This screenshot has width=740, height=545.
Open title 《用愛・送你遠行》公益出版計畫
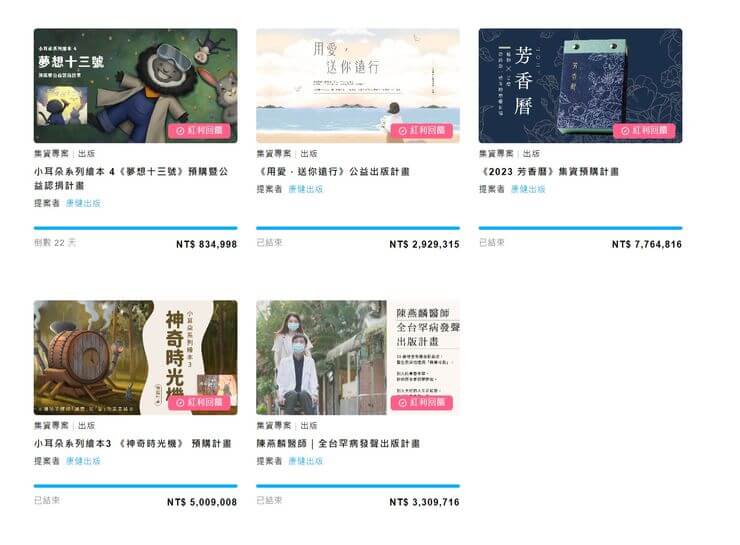(x=333, y=172)
